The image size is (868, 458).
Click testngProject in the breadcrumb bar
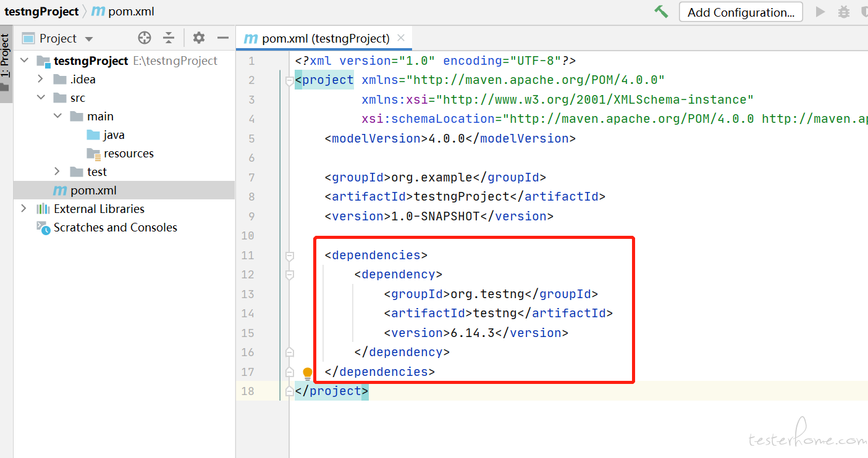[x=42, y=12]
